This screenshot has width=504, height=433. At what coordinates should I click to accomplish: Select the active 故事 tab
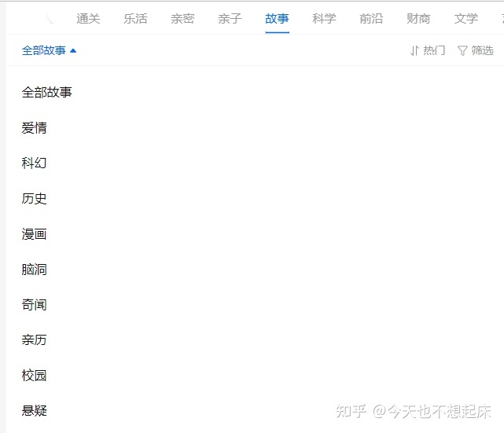(277, 19)
